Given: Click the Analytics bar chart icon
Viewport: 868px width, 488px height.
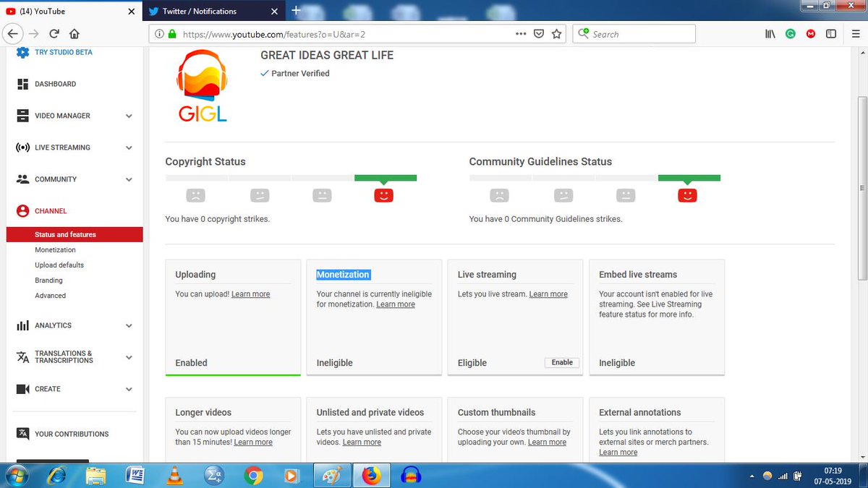Looking at the screenshot, I should click(22, 325).
